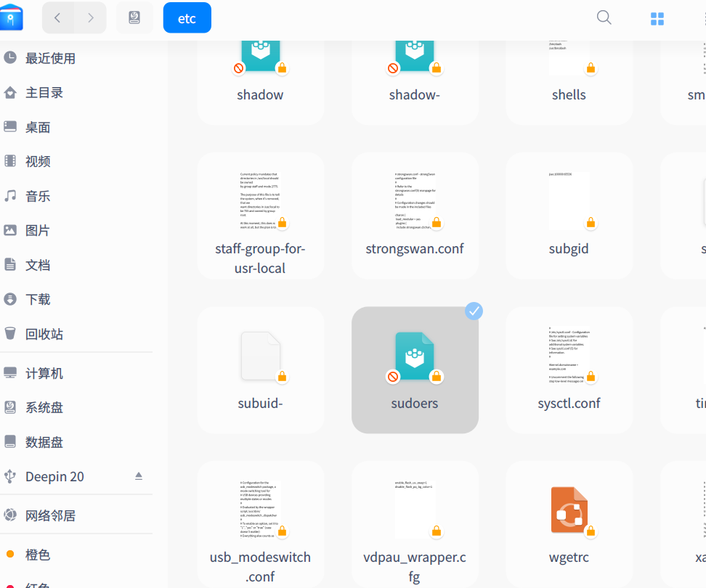Image resolution: width=706 pixels, height=588 pixels.
Task: Filter by the 橙色 orange tag
Action: [x=76, y=555]
